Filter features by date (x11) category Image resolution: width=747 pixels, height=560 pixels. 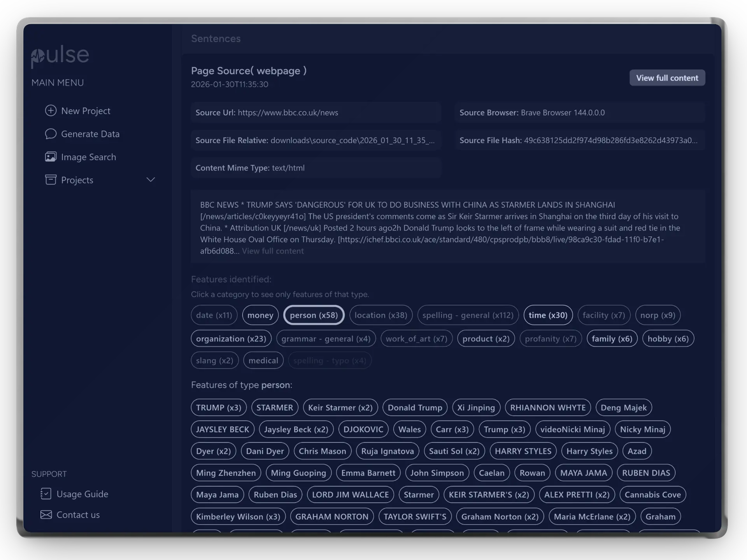[x=214, y=315]
